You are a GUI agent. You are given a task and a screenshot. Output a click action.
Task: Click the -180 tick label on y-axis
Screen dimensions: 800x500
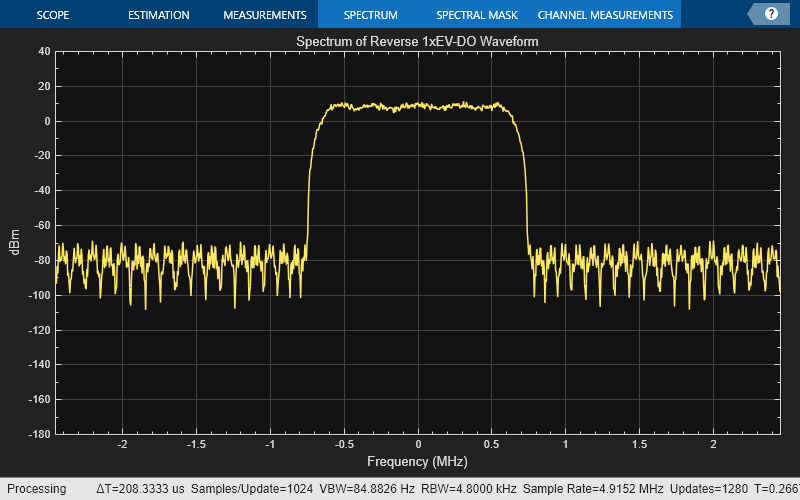tap(37, 434)
